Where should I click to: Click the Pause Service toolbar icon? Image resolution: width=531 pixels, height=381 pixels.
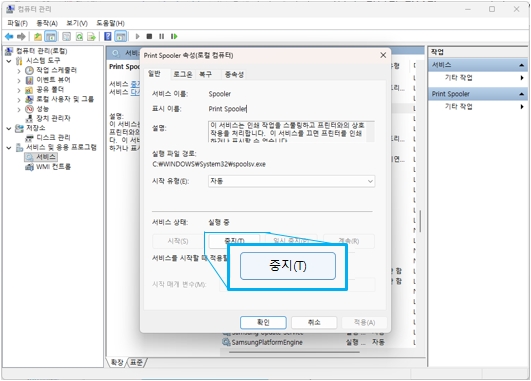coord(162,36)
